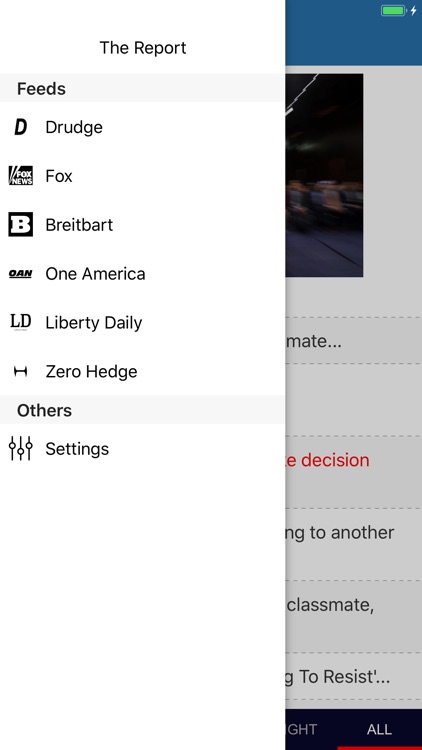Tap the Zero Hedge logo icon
The image size is (422, 750).
tap(21, 371)
